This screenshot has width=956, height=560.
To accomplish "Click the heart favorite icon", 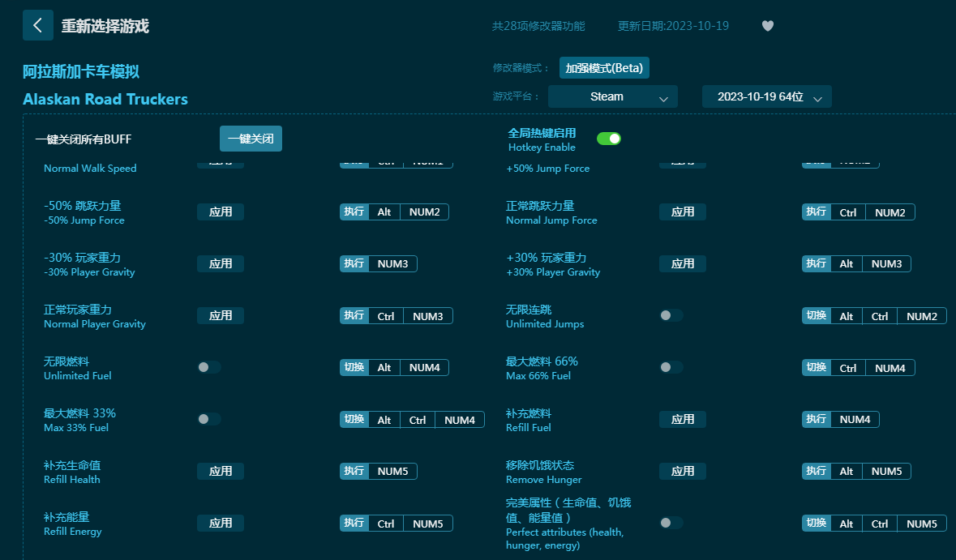I will [x=768, y=26].
